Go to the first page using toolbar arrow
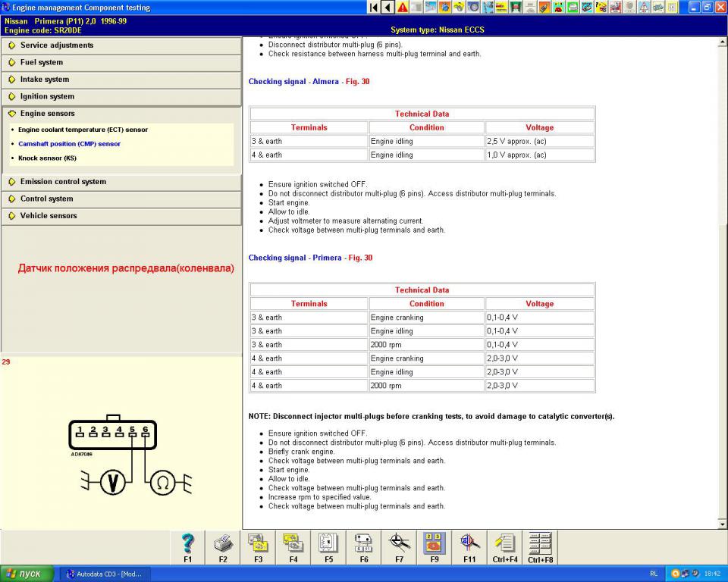Screen dimensions: 728x582 tap(373, 7)
